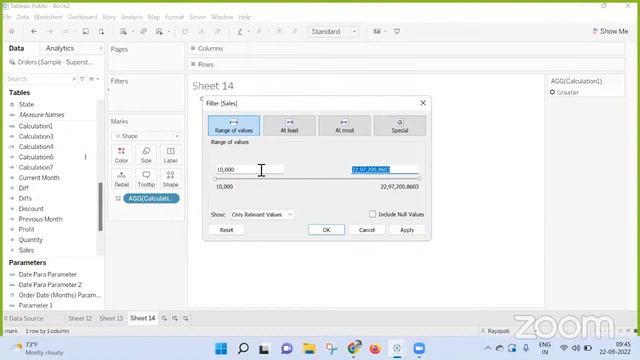The image size is (640, 360).
Task: Click the New Data Source toolbar icon
Action: (x=101, y=31)
